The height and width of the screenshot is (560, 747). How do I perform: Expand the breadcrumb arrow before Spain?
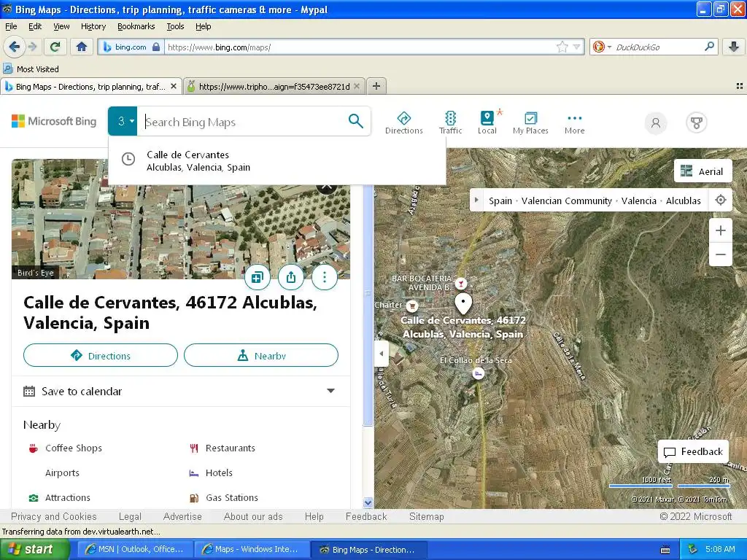point(476,200)
